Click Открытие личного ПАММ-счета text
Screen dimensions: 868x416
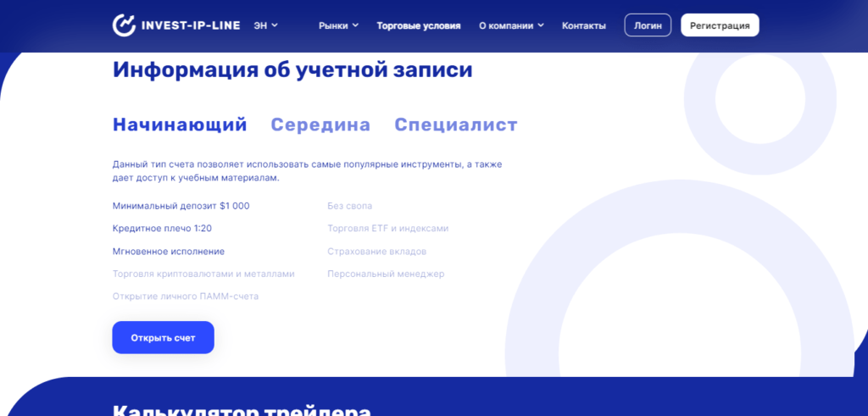point(186,297)
